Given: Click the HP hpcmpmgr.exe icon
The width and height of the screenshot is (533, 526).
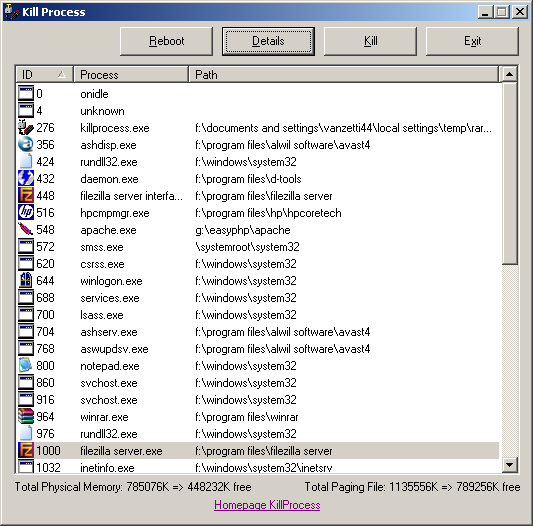Looking at the screenshot, I should [26, 213].
